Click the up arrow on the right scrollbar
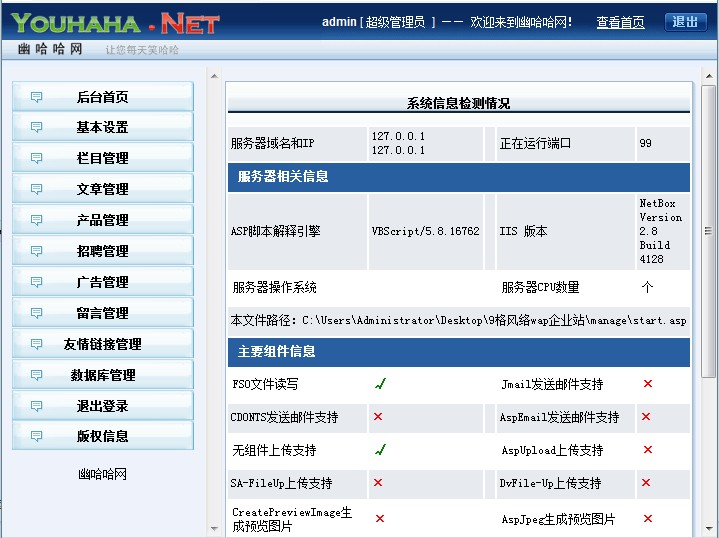Image resolution: width=719 pixels, height=538 pixels. [708, 76]
